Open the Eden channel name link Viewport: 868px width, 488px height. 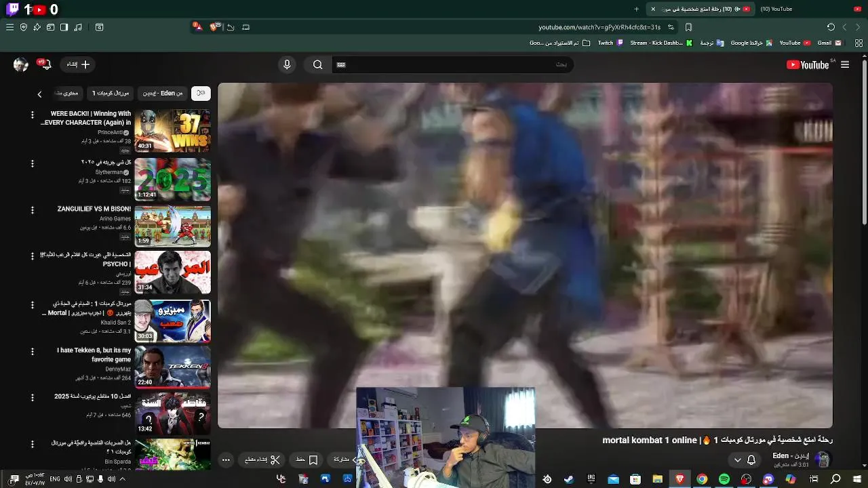pyautogui.click(x=790, y=455)
